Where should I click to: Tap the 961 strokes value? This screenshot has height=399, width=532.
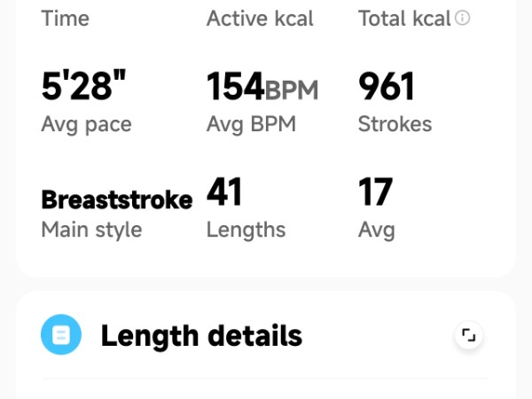387,87
